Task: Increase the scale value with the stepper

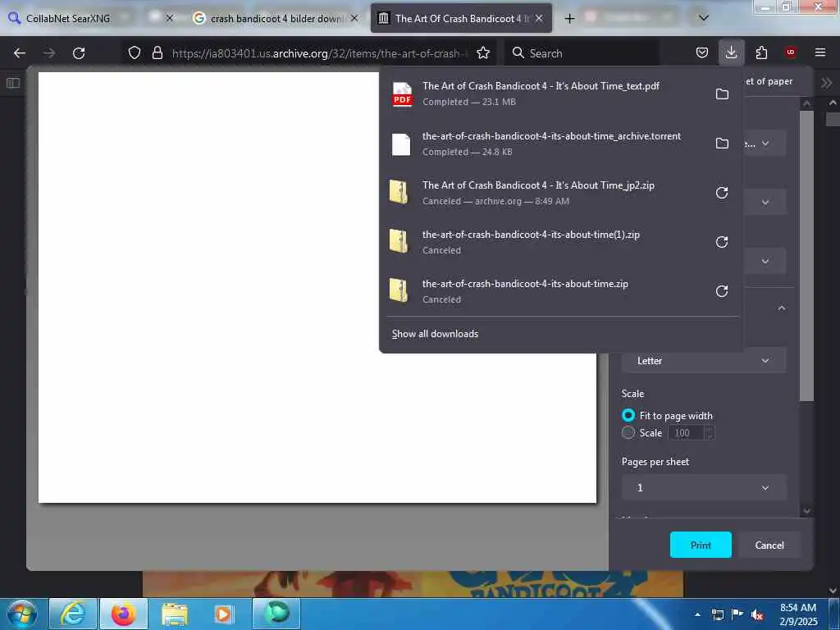Action: [x=710, y=429]
